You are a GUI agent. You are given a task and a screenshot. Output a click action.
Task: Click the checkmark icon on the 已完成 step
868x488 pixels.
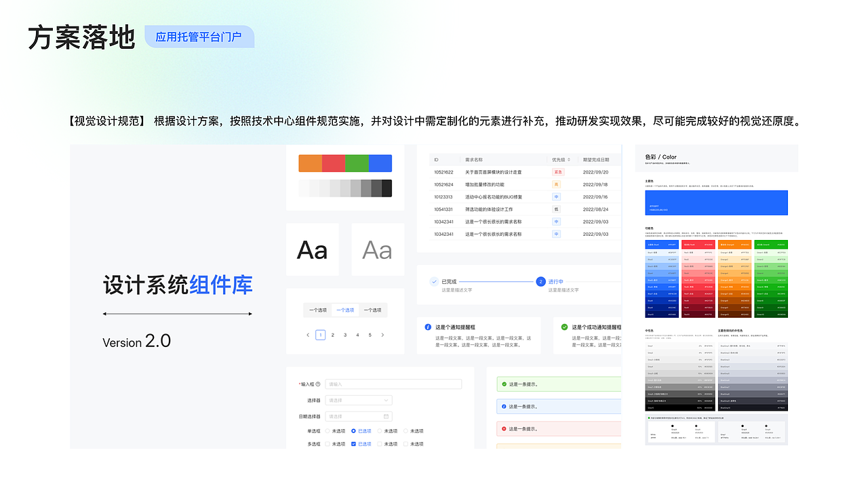coord(435,281)
